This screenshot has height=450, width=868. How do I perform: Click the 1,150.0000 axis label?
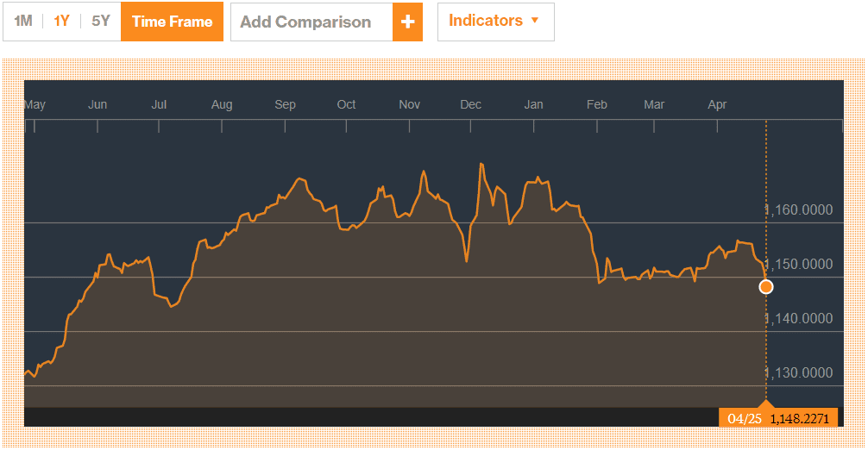pos(798,265)
